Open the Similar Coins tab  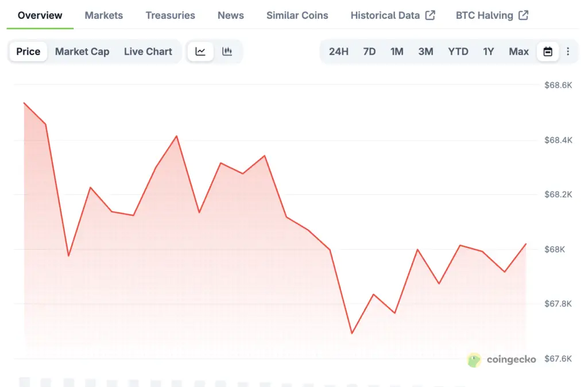297,16
